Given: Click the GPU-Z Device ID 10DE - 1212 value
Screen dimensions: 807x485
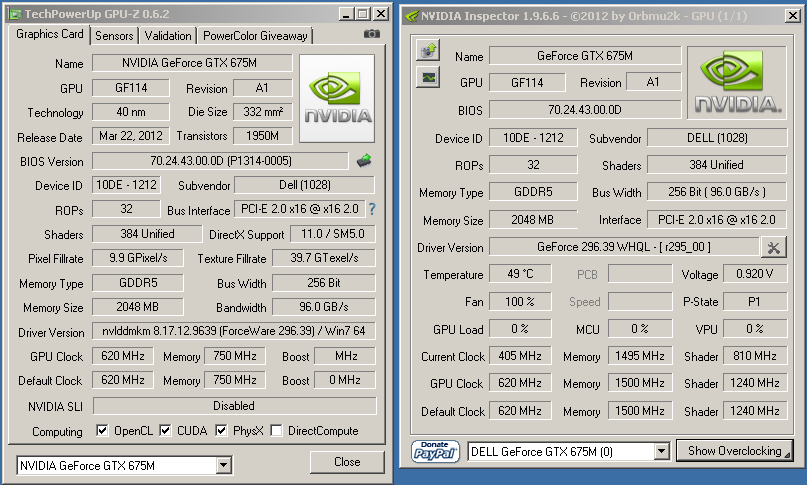Looking at the screenshot, I should click(126, 185).
